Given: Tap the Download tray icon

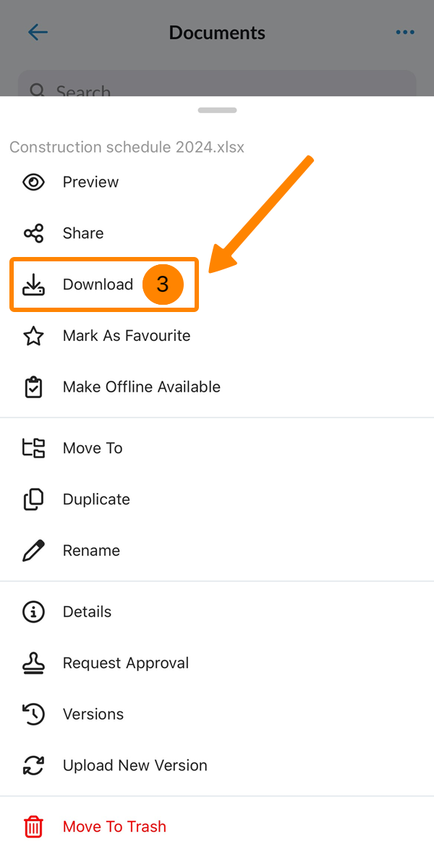Looking at the screenshot, I should point(33,285).
